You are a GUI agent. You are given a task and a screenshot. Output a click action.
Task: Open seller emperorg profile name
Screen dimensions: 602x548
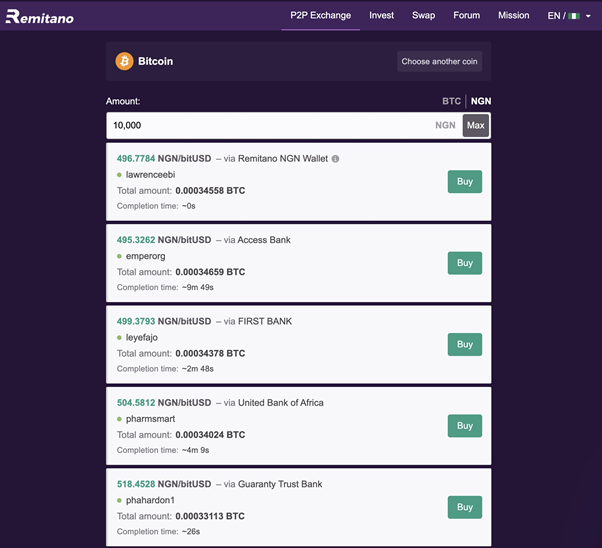pyautogui.click(x=146, y=256)
